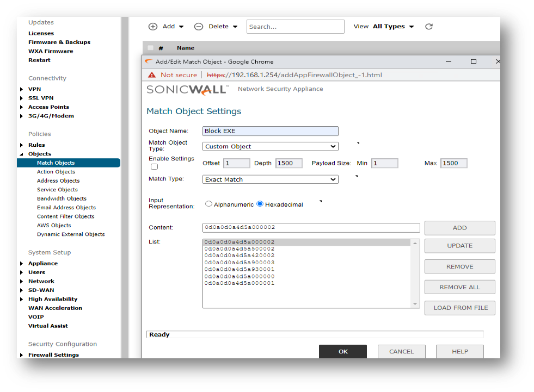Click the Not secure warning icon
The height and width of the screenshot is (392, 534).
(152, 75)
